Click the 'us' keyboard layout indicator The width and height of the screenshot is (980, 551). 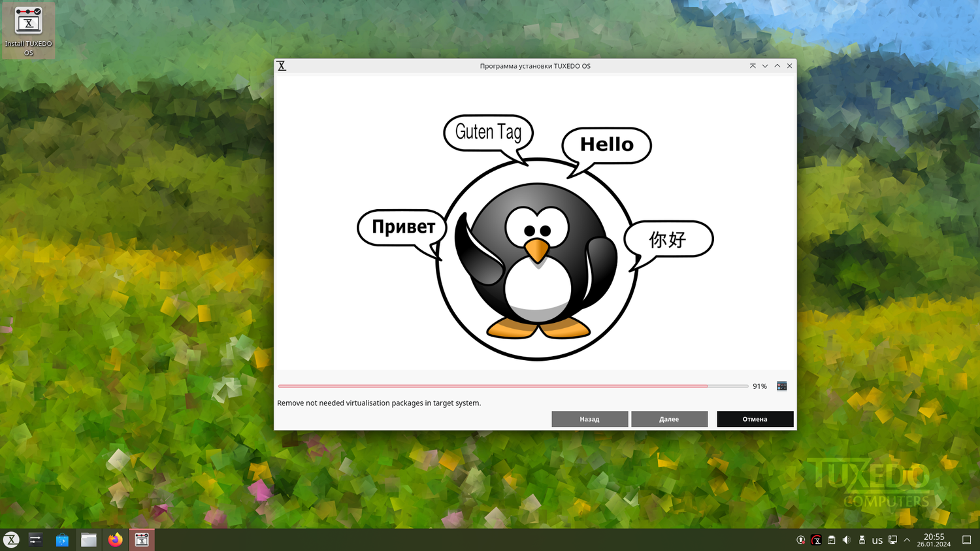877,541
